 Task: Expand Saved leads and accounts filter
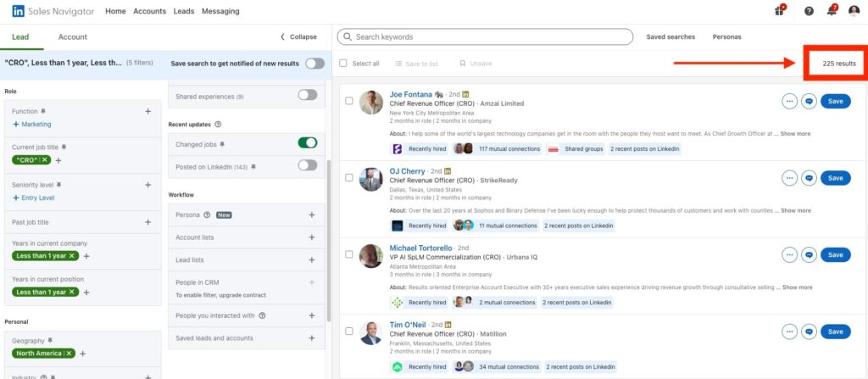coord(312,338)
